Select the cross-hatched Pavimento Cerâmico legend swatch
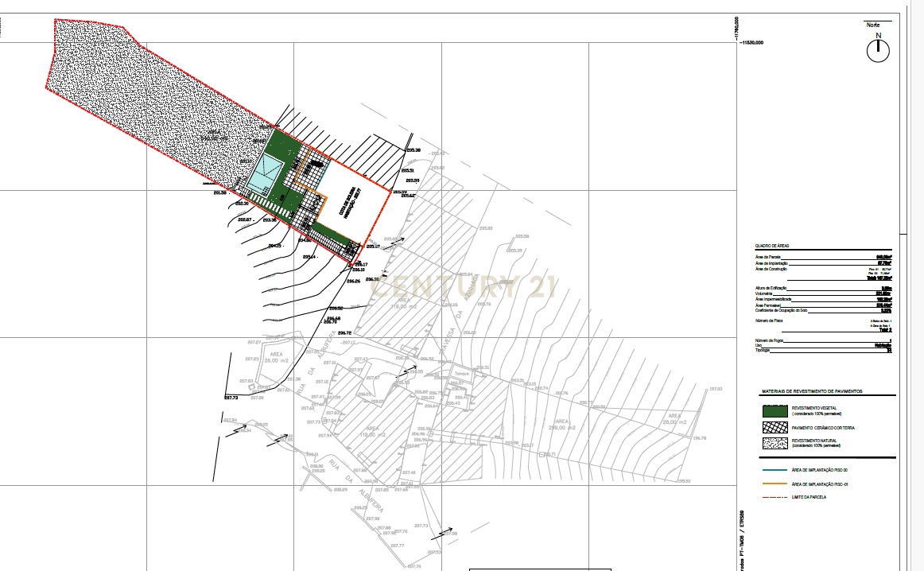The image size is (924, 571). pos(775,427)
